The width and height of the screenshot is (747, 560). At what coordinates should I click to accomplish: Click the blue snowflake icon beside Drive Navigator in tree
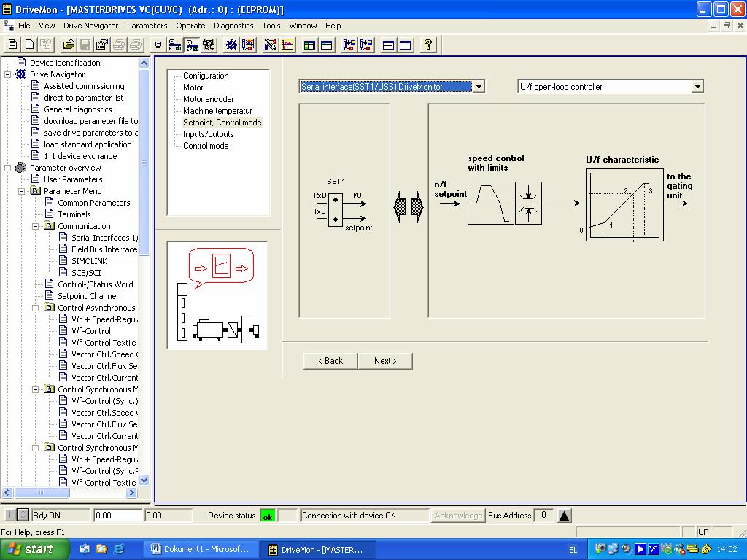click(x=21, y=74)
